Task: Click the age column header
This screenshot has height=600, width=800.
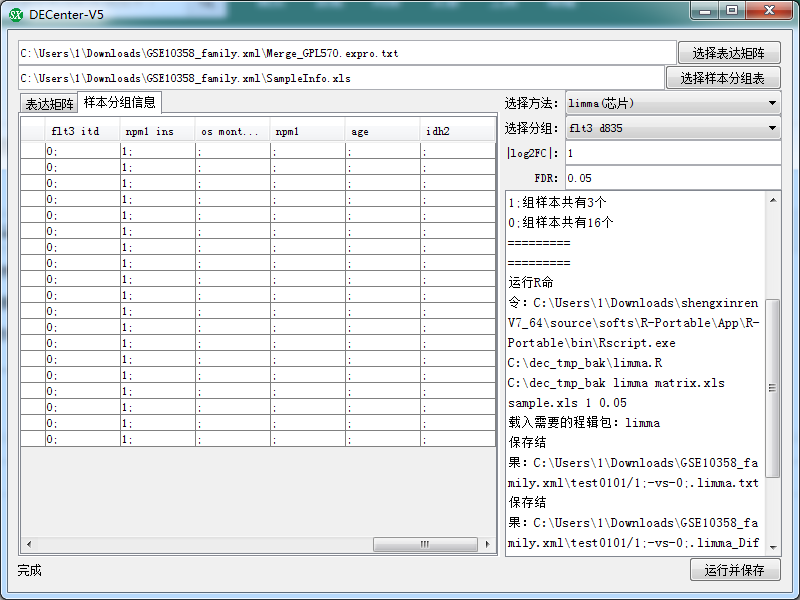Action: 383,131
